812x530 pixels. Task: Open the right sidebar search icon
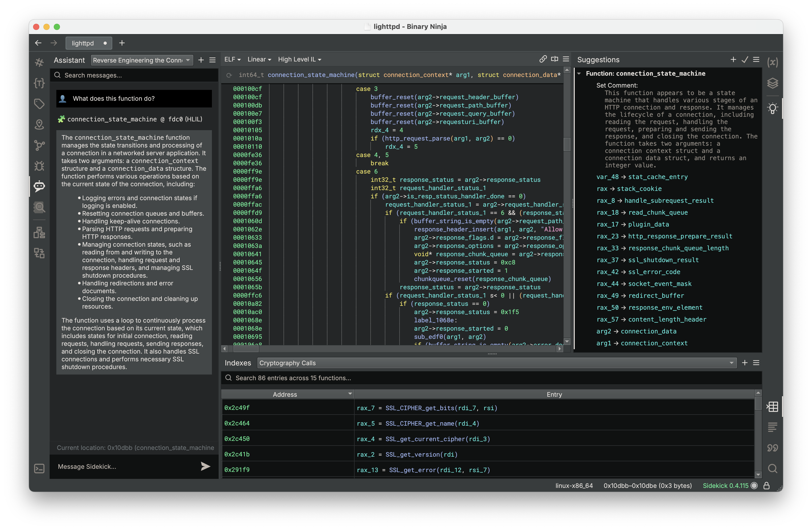pyautogui.click(x=773, y=469)
